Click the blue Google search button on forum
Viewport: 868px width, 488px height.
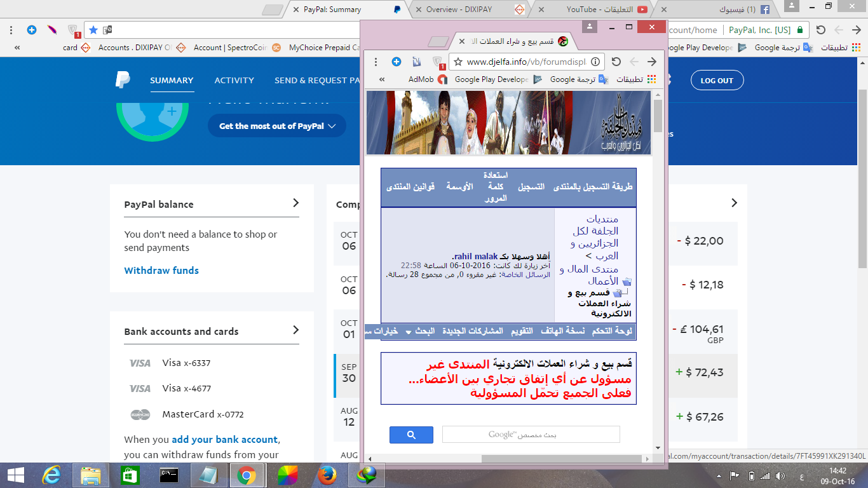[x=411, y=435]
